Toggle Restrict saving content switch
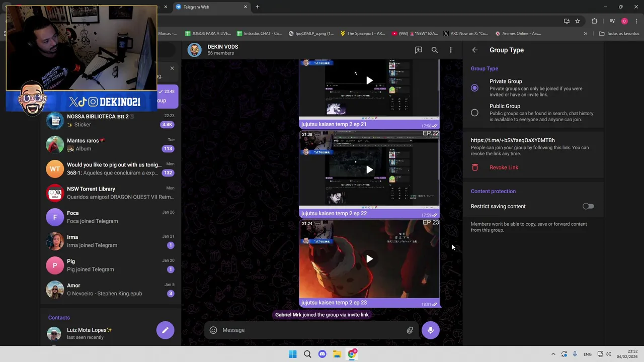This screenshot has height=362, width=644. tap(588, 206)
